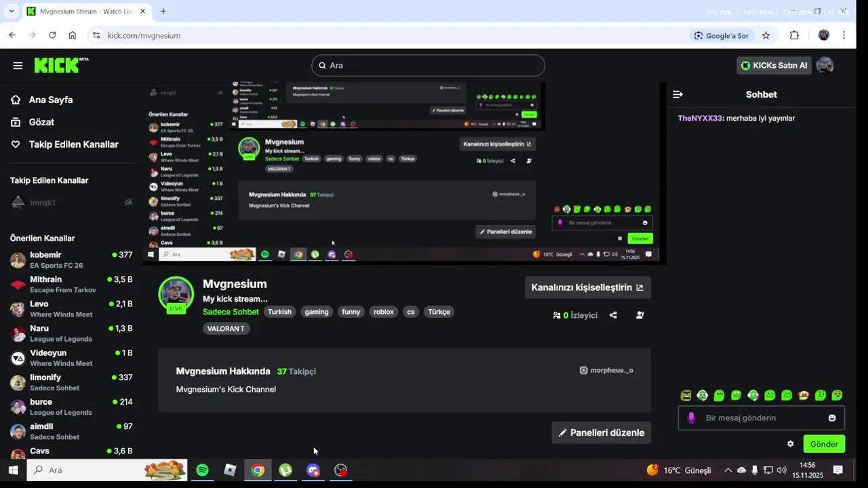The height and width of the screenshot is (488, 868).
Task: Click the purple microphone chat icon
Action: pyautogui.click(x=691, y=418)
